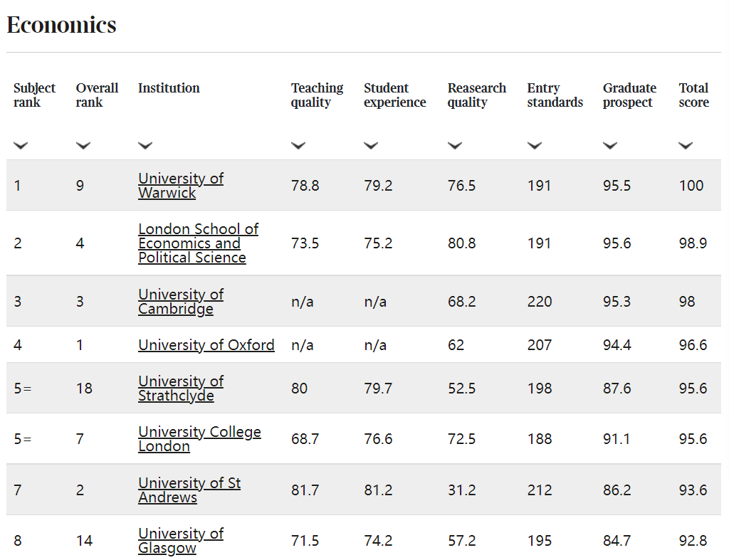Viewport: 729px width, 560px height.
Task: Click the University of Oxford link
Action: tap(206, 345)
